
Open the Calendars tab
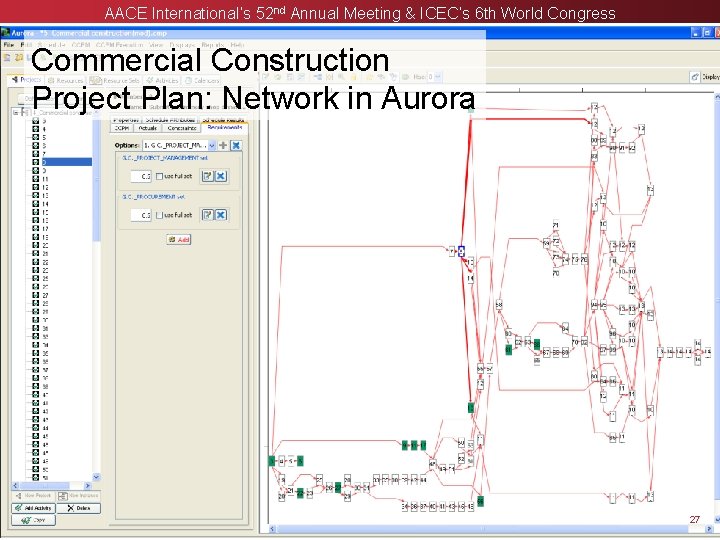tap(202, 80)
